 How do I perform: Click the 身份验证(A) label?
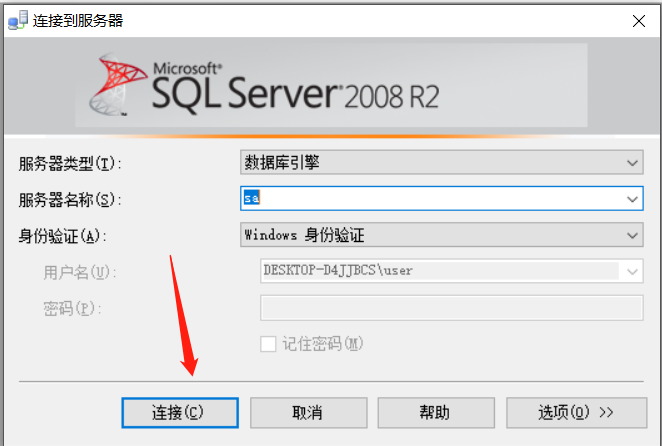(x=62, y=236)
